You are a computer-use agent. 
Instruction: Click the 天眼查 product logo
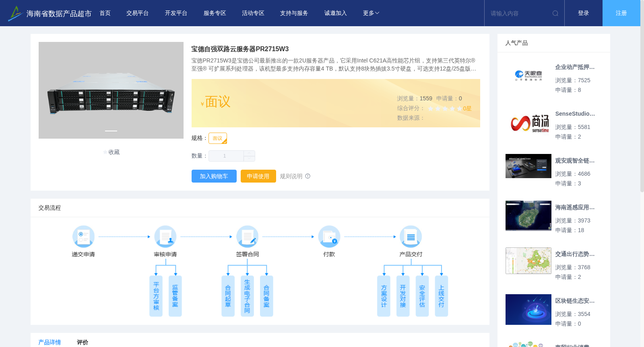click(x=528, y=75)
